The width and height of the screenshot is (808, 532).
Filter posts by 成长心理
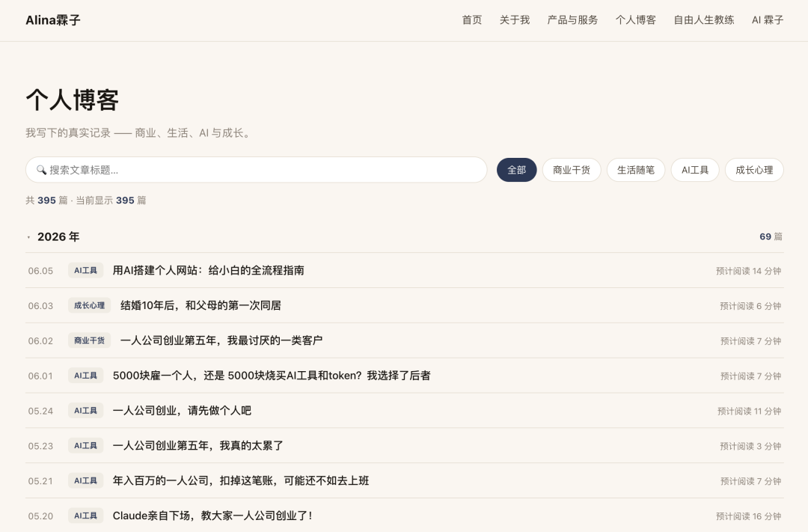[754, 170]
